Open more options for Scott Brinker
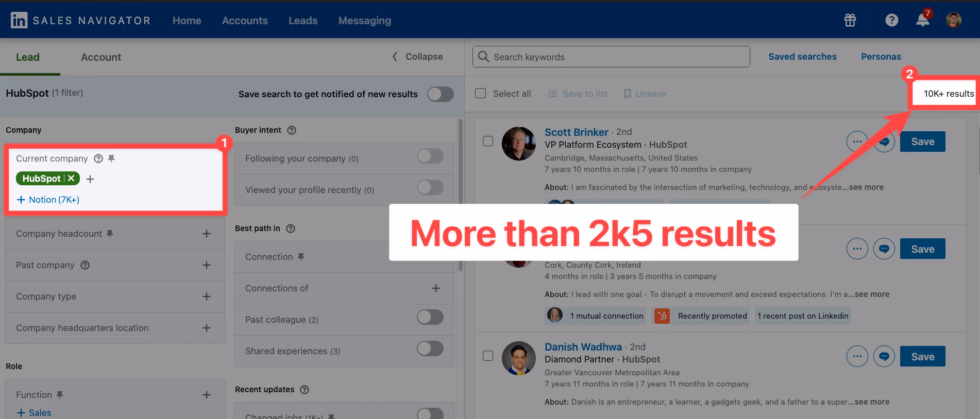 click(x=857, y=142)
